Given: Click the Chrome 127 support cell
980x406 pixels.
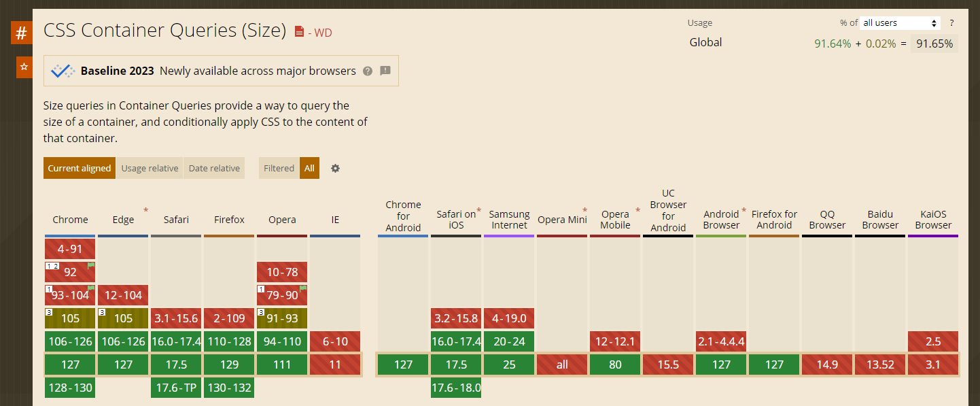Looking at the screenshot, I should [70, 365].
